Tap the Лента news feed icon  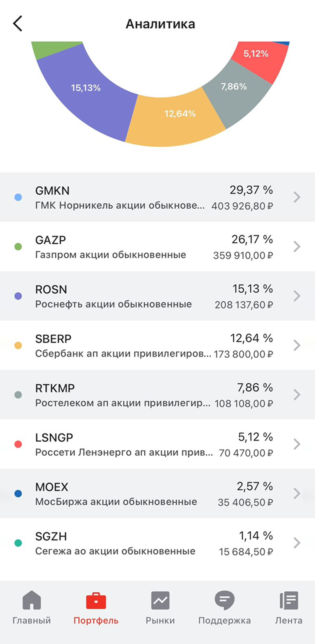tap(289, 601)
